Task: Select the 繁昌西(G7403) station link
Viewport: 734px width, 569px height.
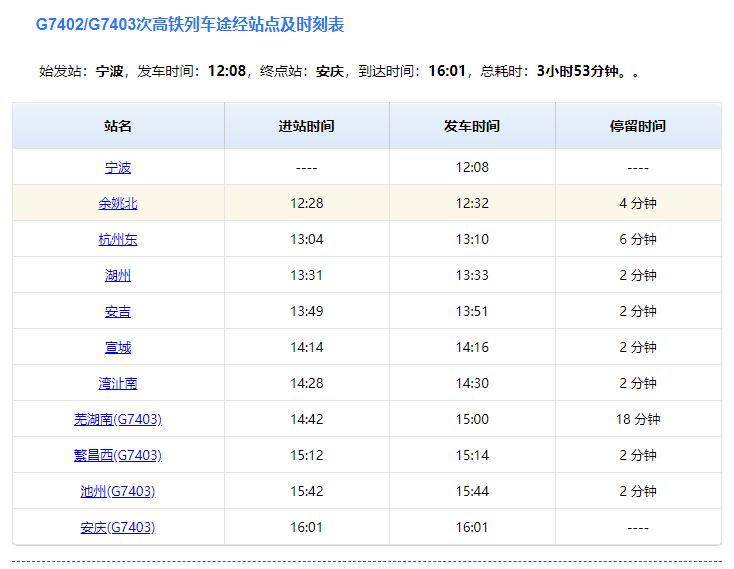Action: (118, 455)
